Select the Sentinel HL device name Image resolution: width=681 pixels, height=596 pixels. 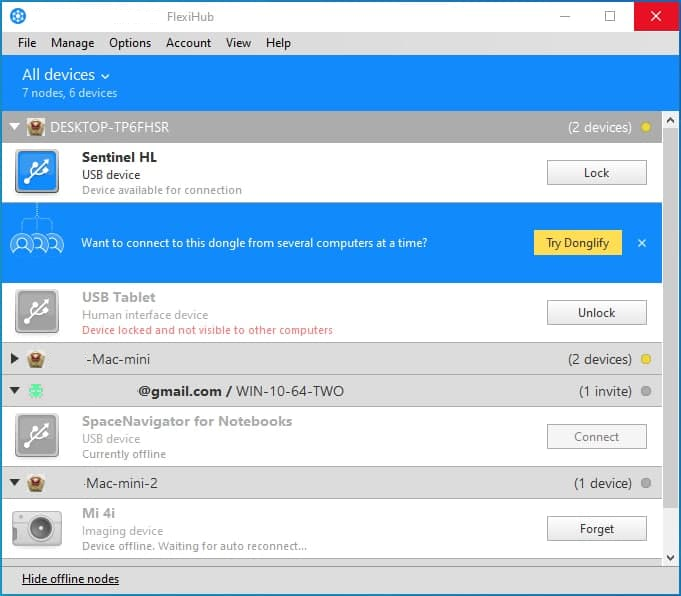pyautogui.click(x=119, y=157)
